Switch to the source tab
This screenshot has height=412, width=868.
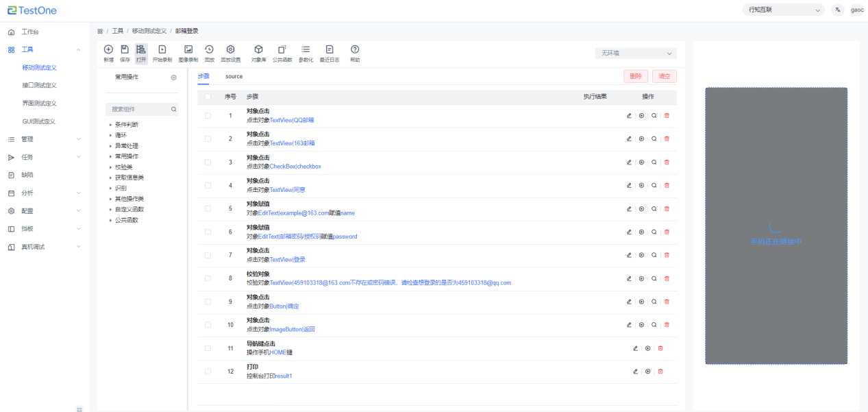click(234, 76)
